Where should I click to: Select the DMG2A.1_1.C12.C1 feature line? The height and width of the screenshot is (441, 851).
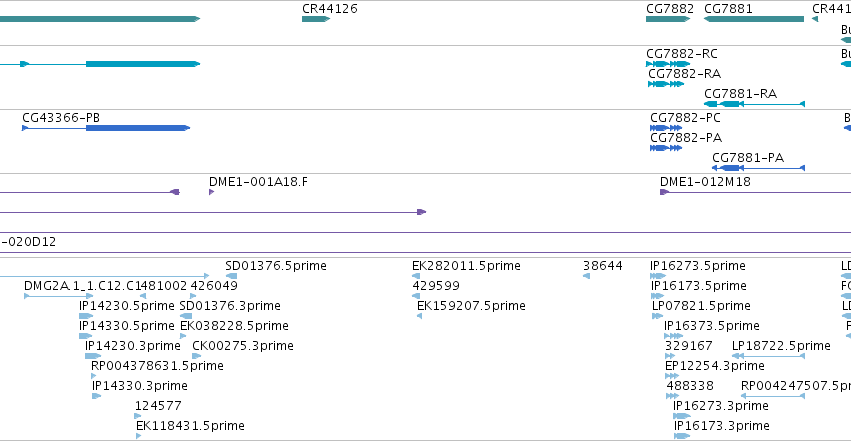[59, 296]
